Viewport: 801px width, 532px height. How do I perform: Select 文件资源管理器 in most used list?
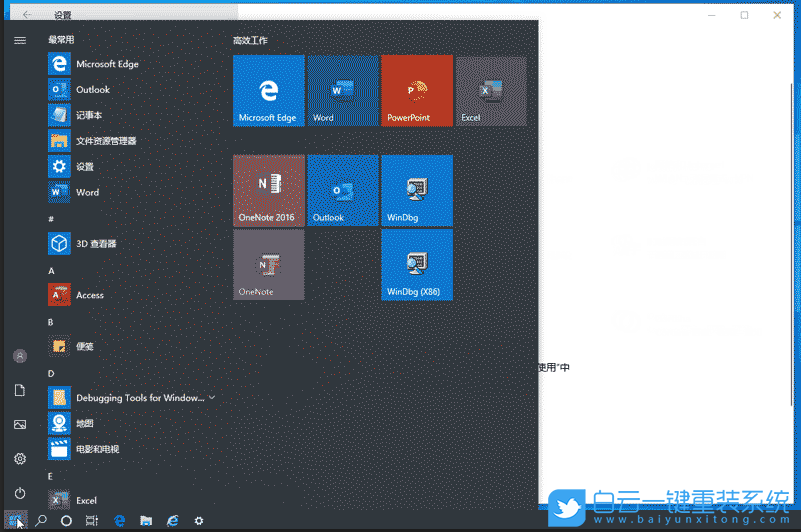click(106, 141)
